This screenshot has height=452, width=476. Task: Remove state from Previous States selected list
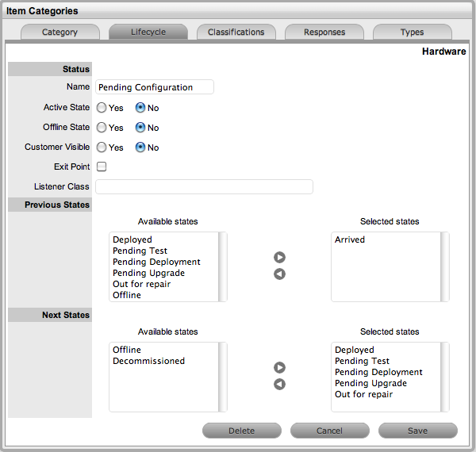[279, 274]
